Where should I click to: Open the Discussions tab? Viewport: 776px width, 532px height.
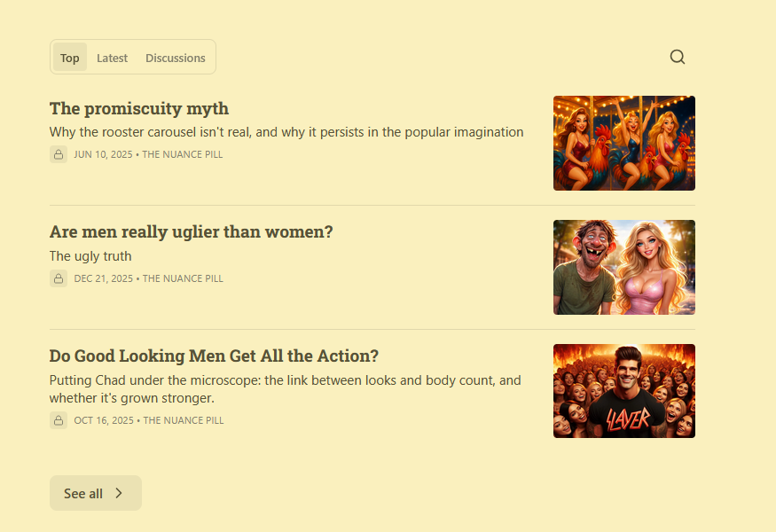pos(176,58)
